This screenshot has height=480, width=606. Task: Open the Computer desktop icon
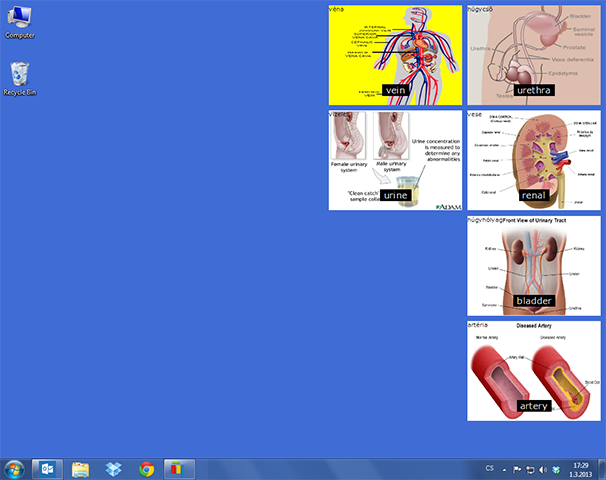coord(20,21)
